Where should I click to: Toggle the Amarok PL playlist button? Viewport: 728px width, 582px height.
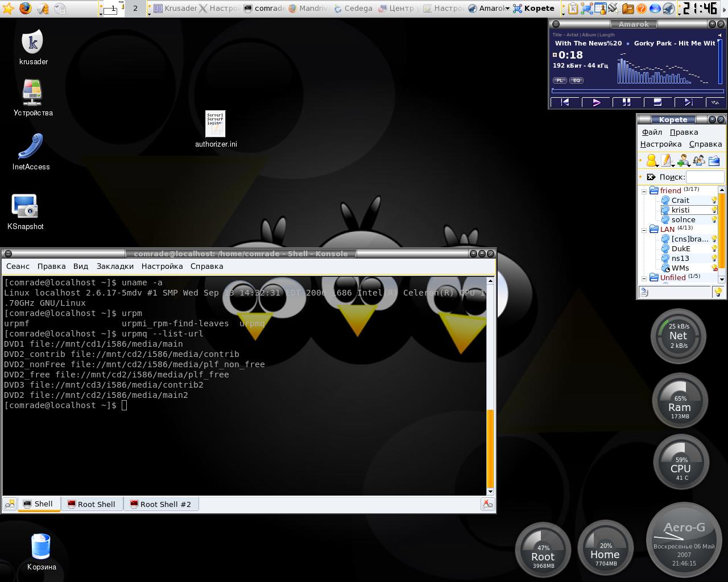point(560,81)
